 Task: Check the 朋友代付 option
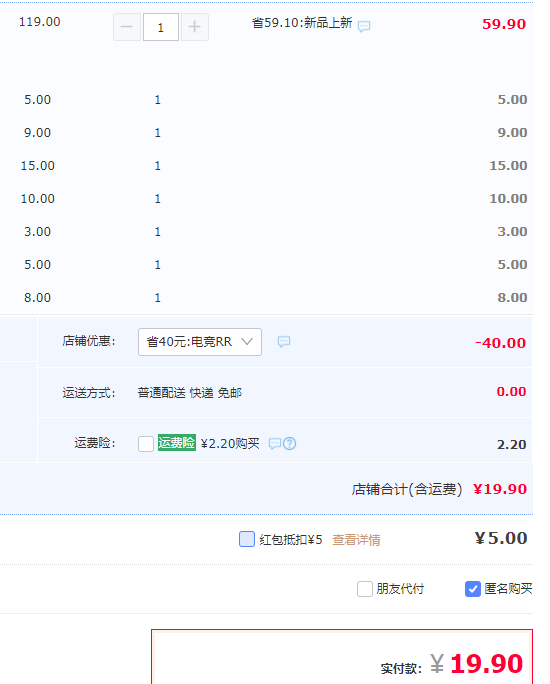point(365,589)
